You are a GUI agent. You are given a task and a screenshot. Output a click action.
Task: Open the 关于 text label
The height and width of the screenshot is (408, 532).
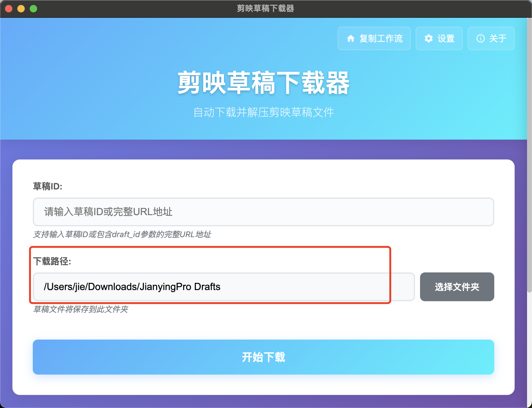click(498, 38)
